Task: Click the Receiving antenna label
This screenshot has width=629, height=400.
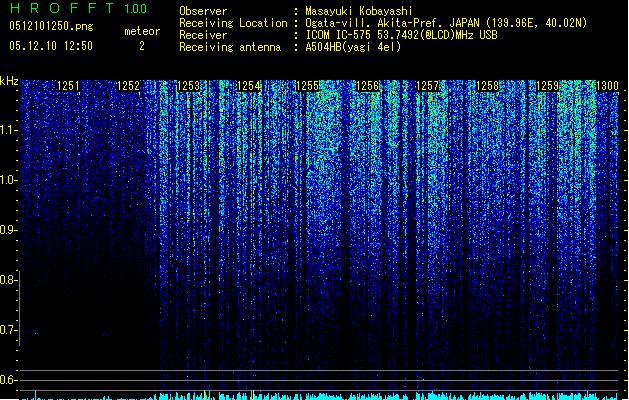Action: [230, 47]
